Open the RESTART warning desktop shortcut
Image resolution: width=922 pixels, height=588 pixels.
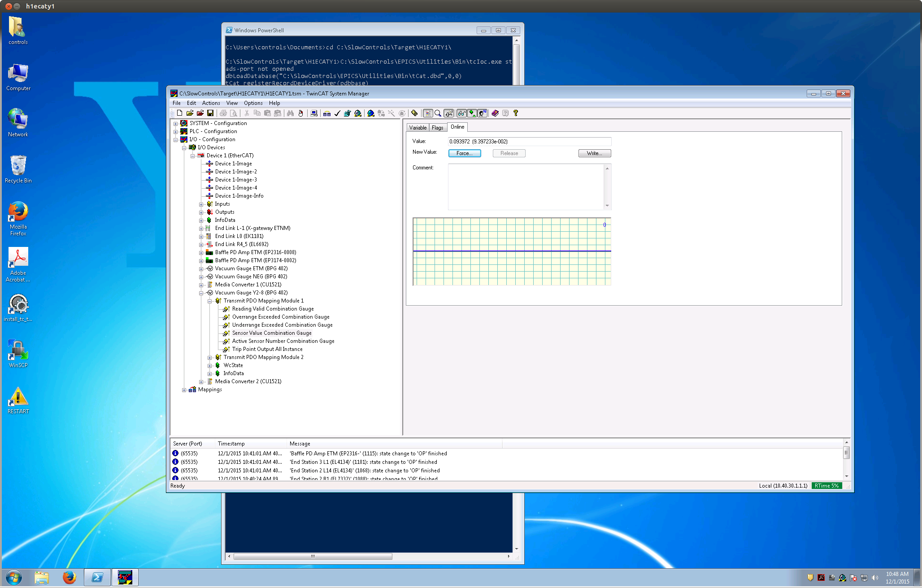[18, 400]
